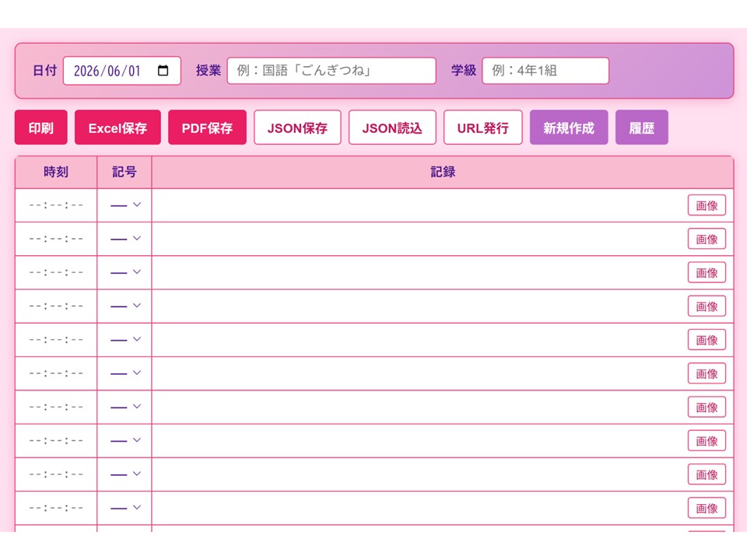Screen dimensions: 747x560
Task: Click the PDF保存 button
Action: point(207,127)
